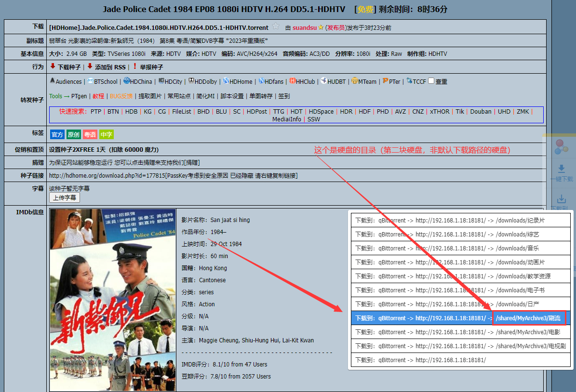The width and height of the screenshot is (576, 392).
Task: Click the red download torrent arrow icon
Action: [53, 66]
